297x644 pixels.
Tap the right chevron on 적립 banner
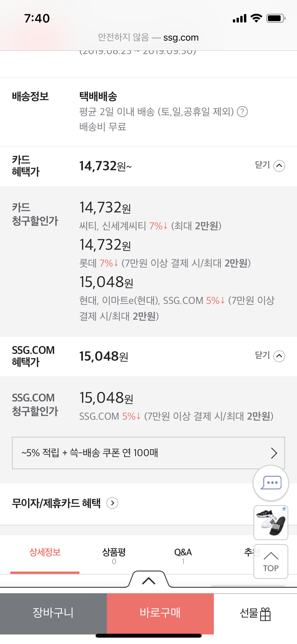[274, 453]
